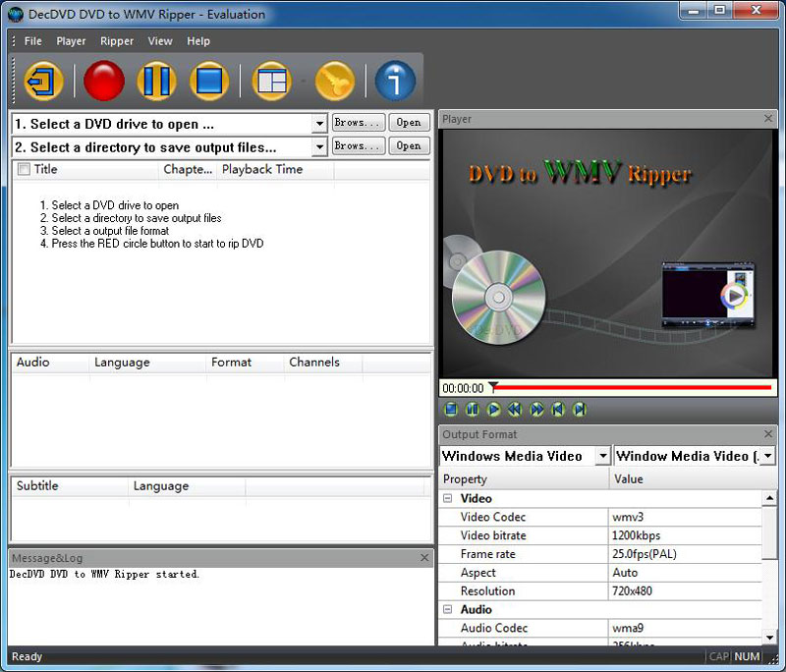786x672 pixels.
Task: Select the Resolution 720x480 value
Action: click(x=685, y=591)
